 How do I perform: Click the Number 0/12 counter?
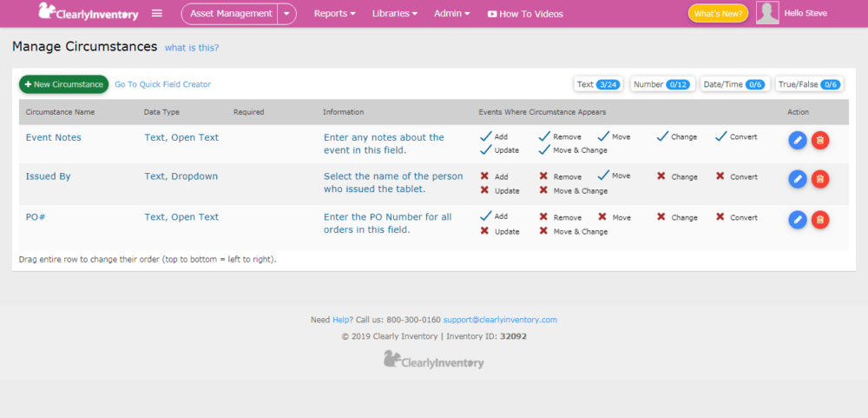(662, 84)
